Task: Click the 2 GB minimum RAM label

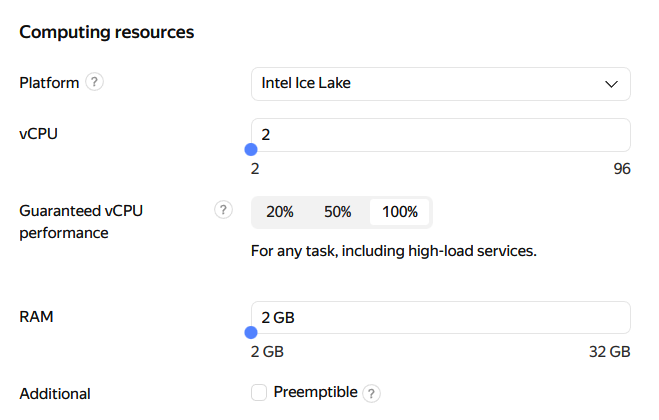Action: 267,352
